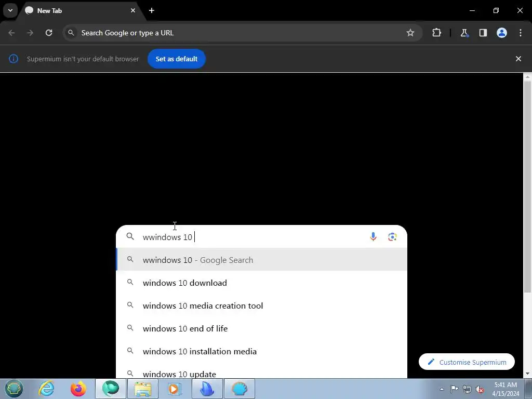Reload the current page

point(49,33)
